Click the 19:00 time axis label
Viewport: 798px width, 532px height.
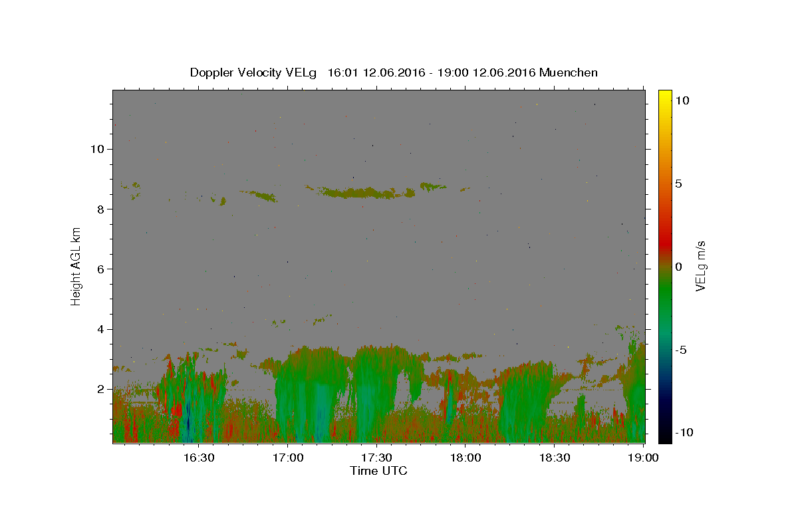[x=643, y=458]
